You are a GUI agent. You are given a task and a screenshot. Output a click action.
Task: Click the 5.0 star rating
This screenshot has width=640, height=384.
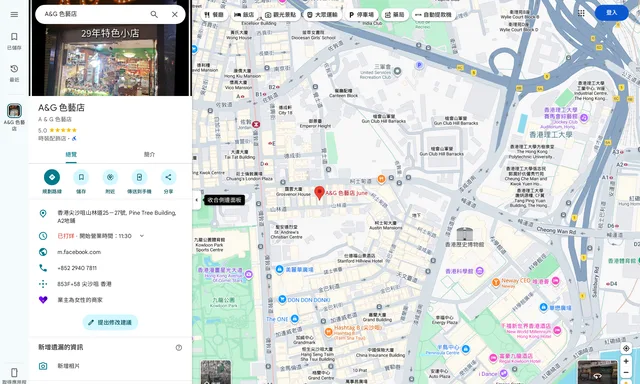tap(58, 131)
